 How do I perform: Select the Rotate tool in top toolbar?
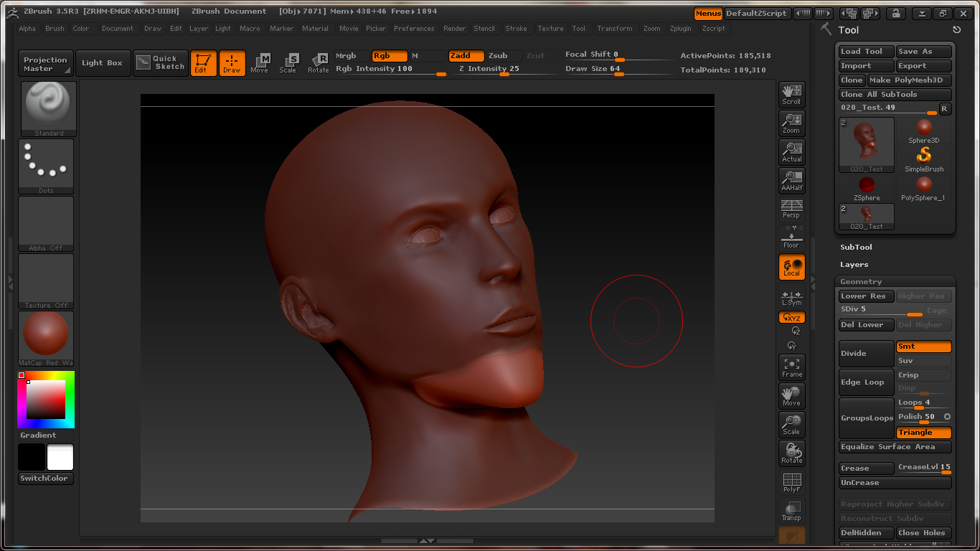click(x=319, y=63)
